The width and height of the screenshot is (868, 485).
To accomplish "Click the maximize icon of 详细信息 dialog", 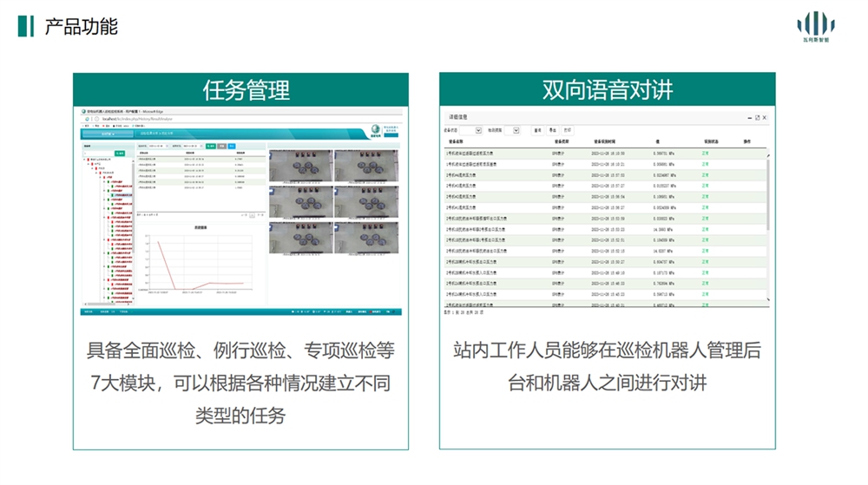I will tap(757, 117).
